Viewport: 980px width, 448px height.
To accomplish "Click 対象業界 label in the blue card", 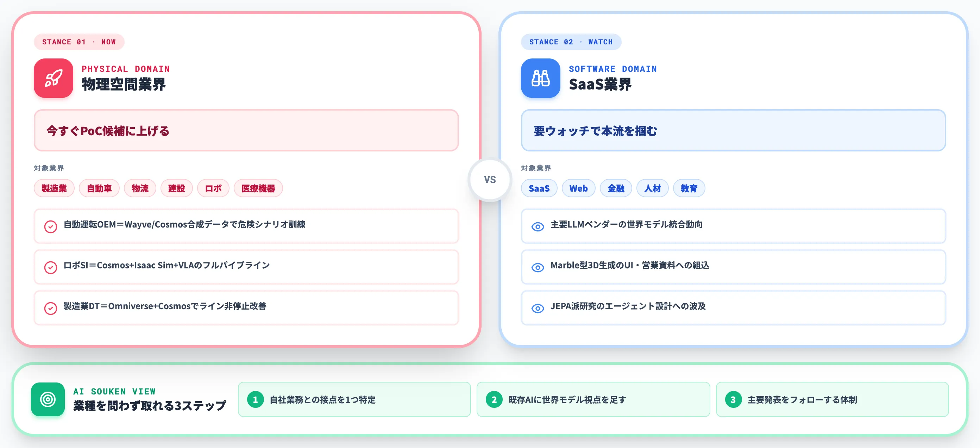I will pos(536,168).
